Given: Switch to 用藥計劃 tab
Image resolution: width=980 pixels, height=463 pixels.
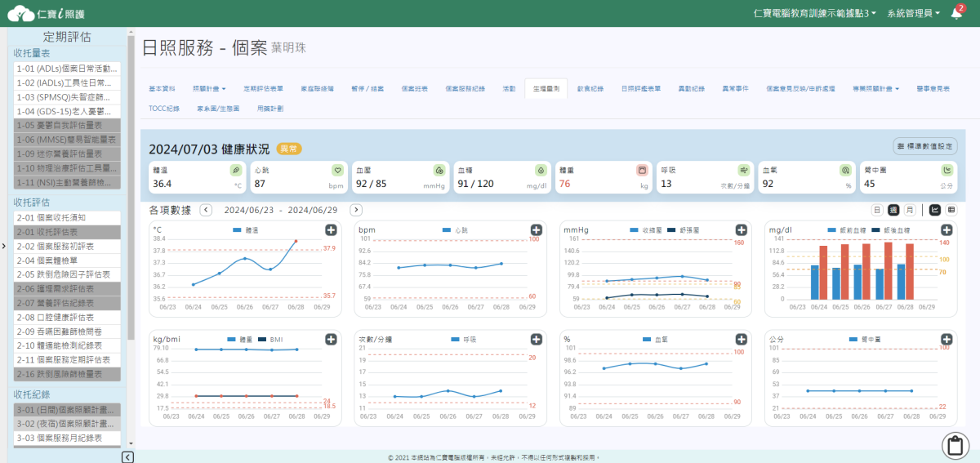Looking at the screenshot, I should 270,108.
